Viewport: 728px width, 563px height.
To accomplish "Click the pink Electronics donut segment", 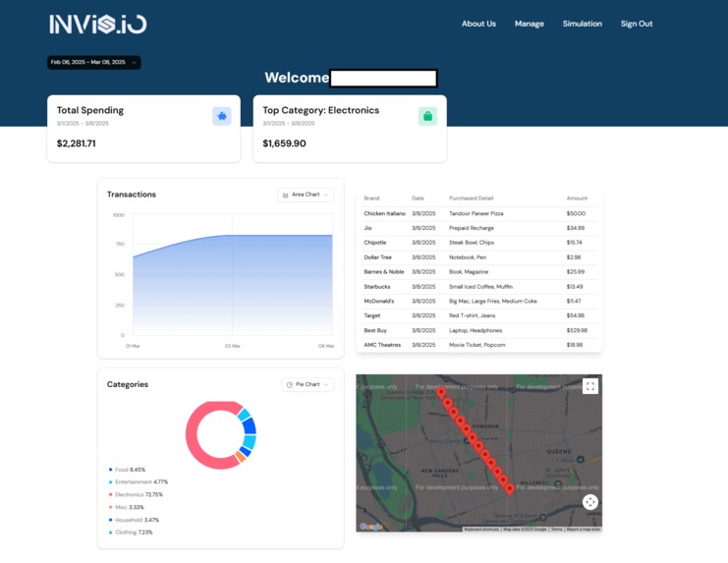I will click(x=192, y=435).
